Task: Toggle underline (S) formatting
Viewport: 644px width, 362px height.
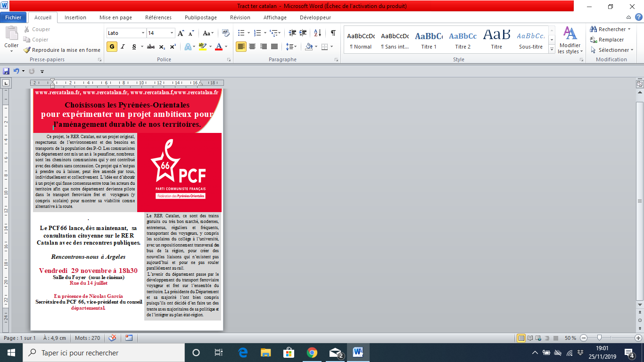Action: click(x=134, y=47)
